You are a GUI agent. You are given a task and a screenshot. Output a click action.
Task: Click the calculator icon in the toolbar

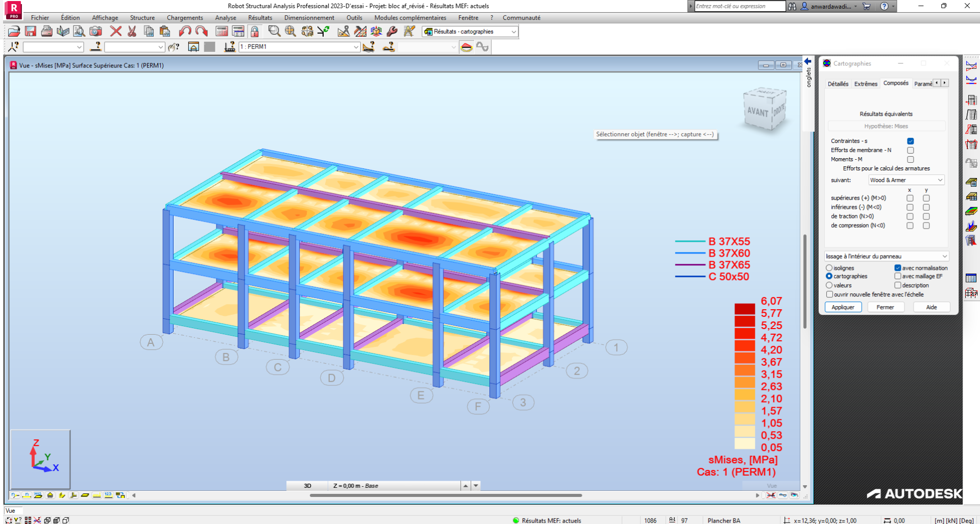pos(222,32)
